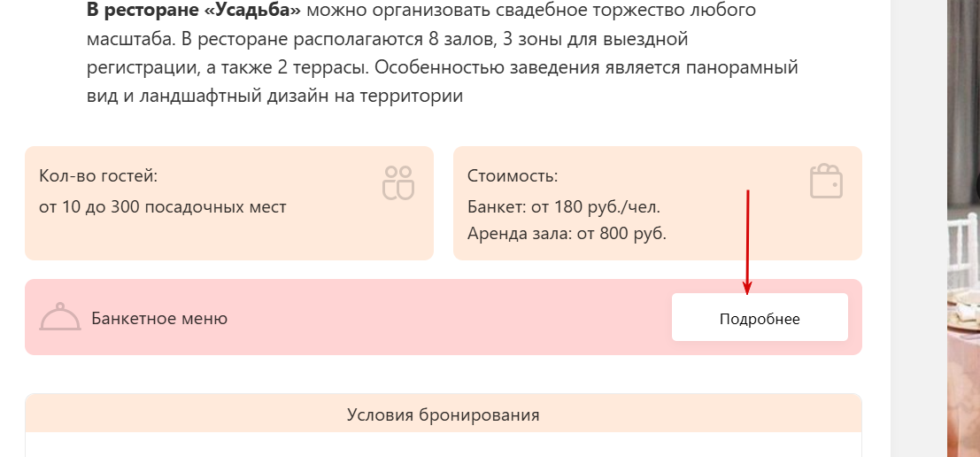Click the serving cloche icon
Image resolution: width=980 pixels, height=457 pixels.
60,317
